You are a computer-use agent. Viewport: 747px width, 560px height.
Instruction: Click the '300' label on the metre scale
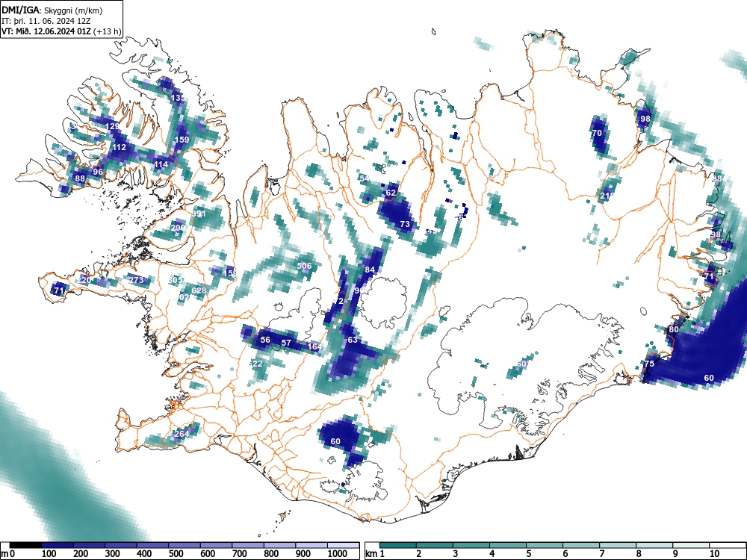[113, 554]
